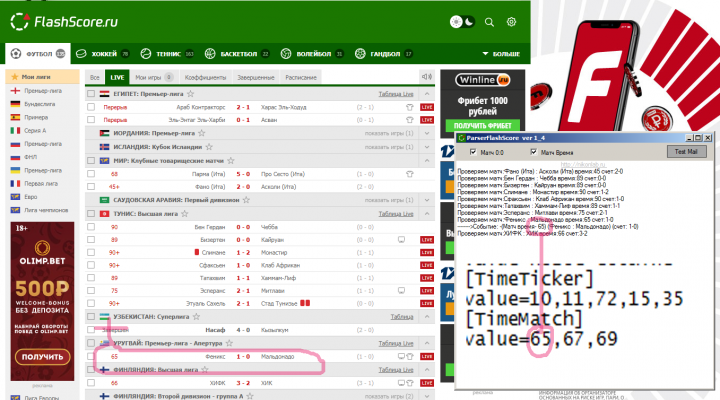
Task: Expand the Саудовская Аравия Первый дивизион games
Action: (x=427, y=200)
